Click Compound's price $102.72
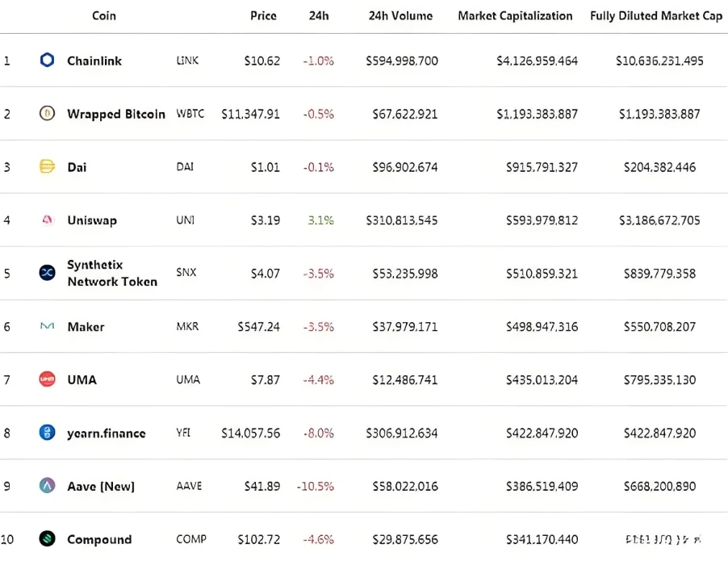Viewport: 728px width, 561px height. tap(259, 540)
